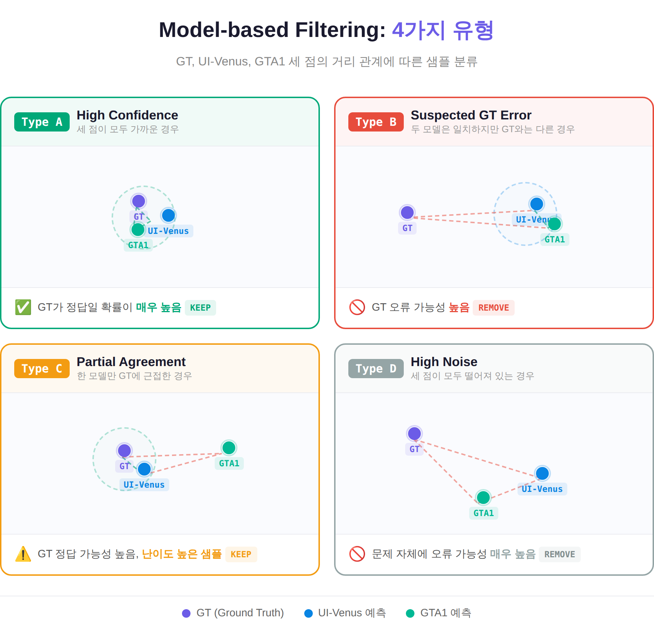Click the warning triangle icon in Type C
Image resolution: width=654 pixels, height=644 pixels.
23,554
